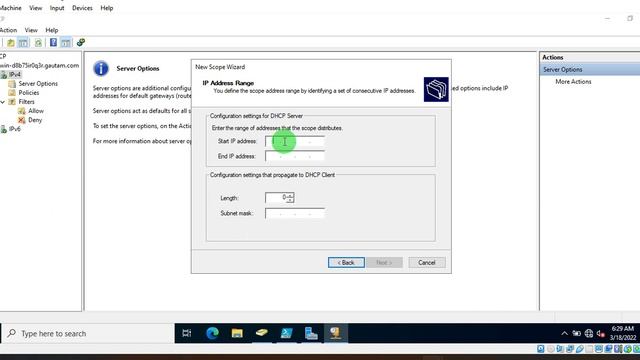This screenshot has width=640, height=360.
Task: Click the Up One Level toolbar icon
Action: point(11,42)
